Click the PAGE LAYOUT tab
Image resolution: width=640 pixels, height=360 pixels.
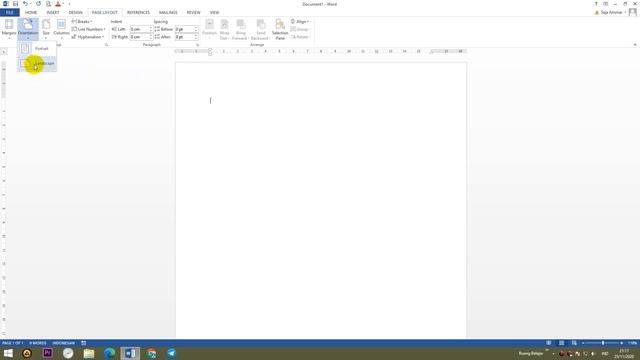point(104,12)
